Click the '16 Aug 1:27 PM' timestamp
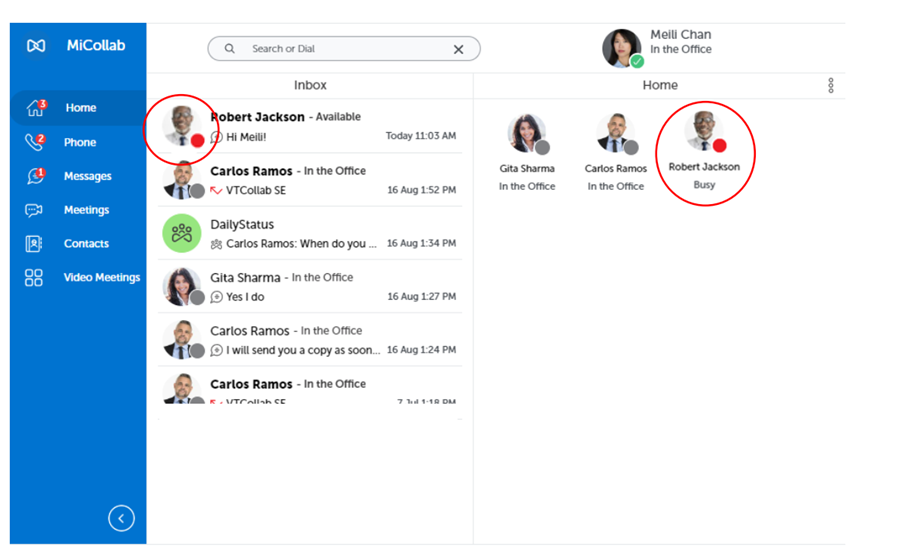The width and height of the screenshot is (912, 547). [x=422, y=296]
